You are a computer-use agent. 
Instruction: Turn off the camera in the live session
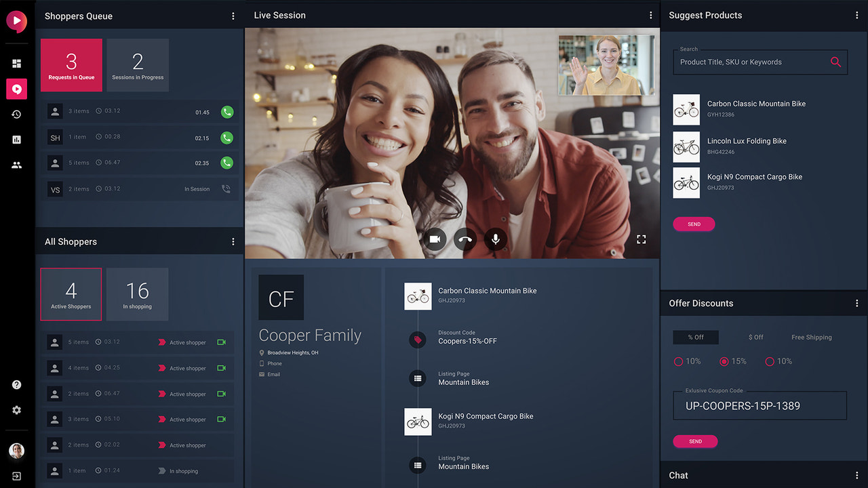coord(435,239)
